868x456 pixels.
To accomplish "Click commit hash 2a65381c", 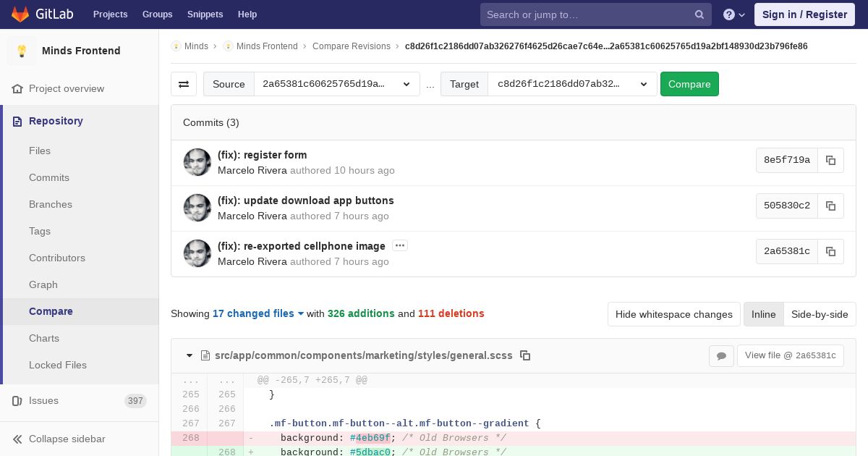I will pyautogui.click(x=787, y=251).
